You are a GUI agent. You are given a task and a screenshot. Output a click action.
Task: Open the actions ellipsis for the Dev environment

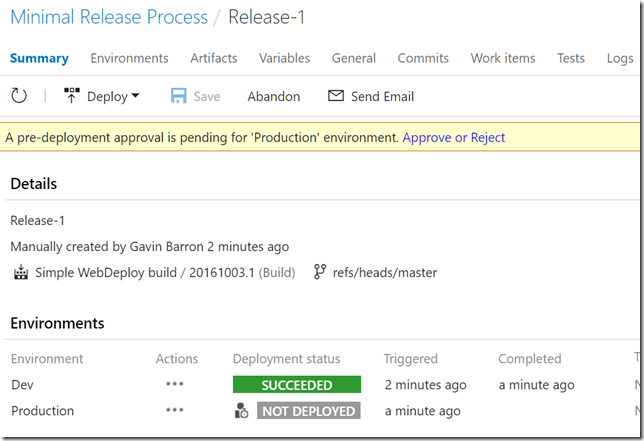point(176,385)
